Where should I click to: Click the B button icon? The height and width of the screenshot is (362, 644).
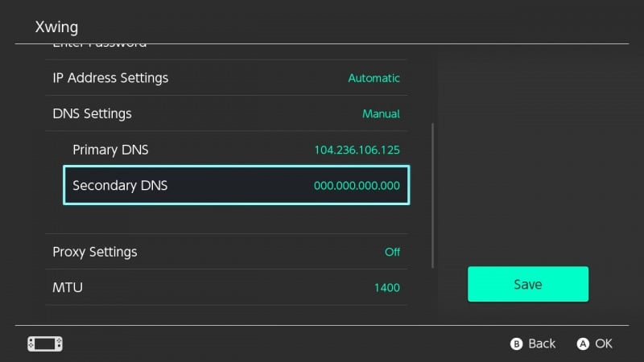[x=516, y=344]
